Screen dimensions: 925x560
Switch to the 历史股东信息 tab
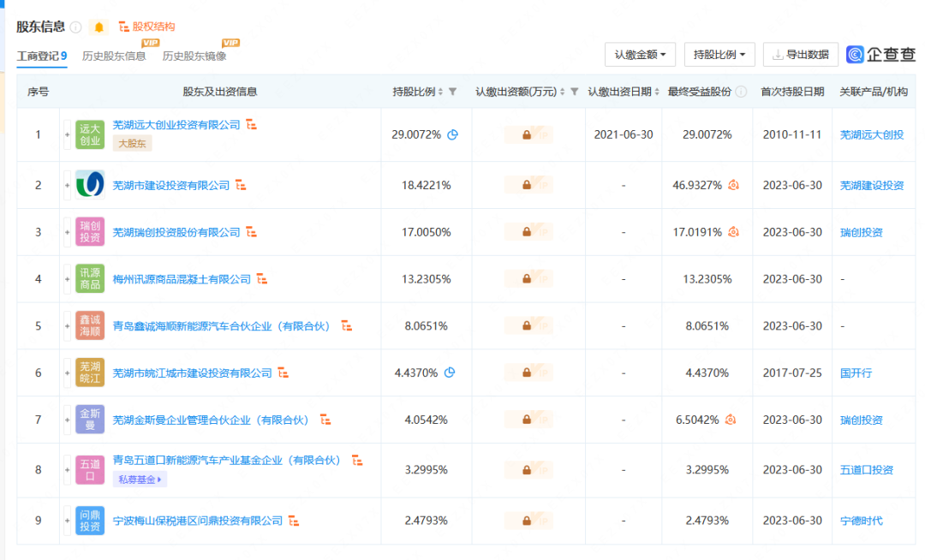click(114, 56)
